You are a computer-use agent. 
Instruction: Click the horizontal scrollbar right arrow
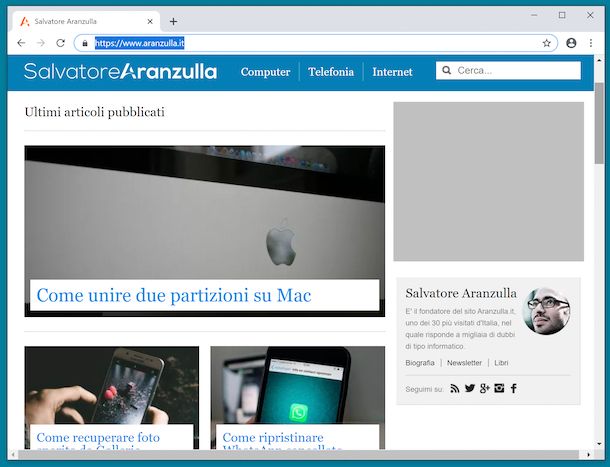coord(588,454)
